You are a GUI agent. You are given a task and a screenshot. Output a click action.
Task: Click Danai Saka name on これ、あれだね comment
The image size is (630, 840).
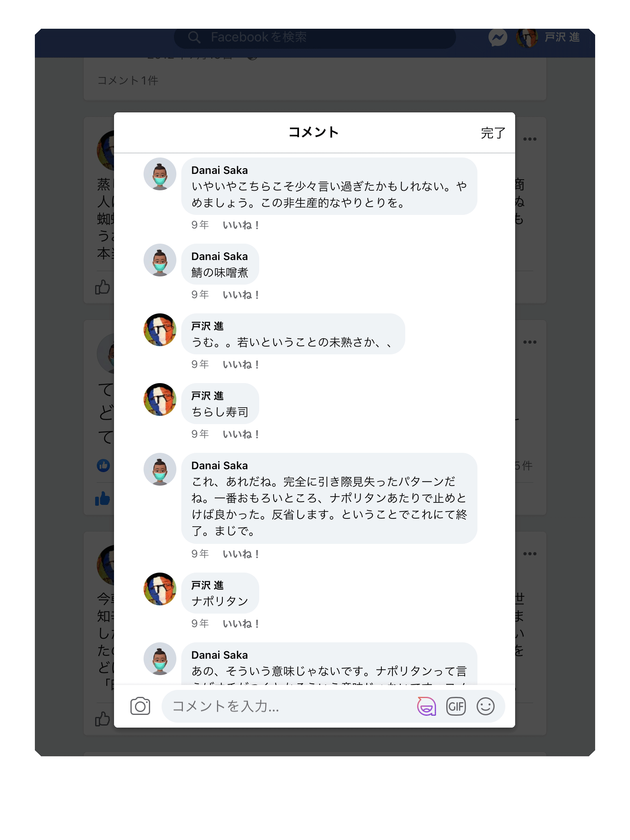[x=219, y=466]
